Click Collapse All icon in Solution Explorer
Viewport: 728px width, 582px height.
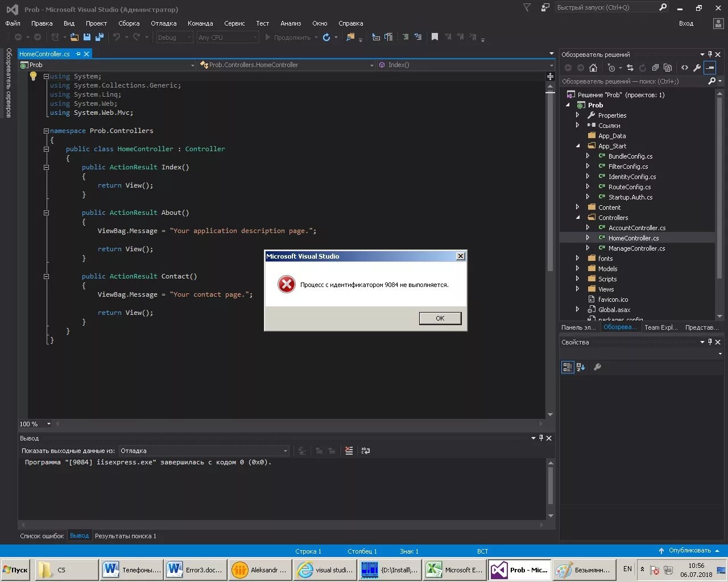point(655,68)
